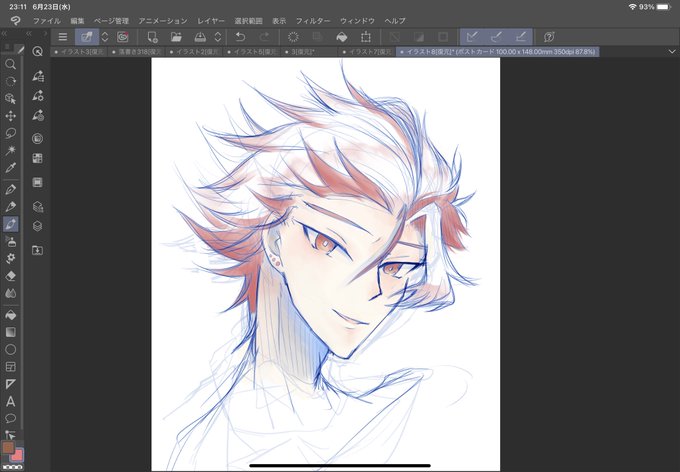Select the Gradient tool
Screen dimensions: 680x472
[10, 332]
